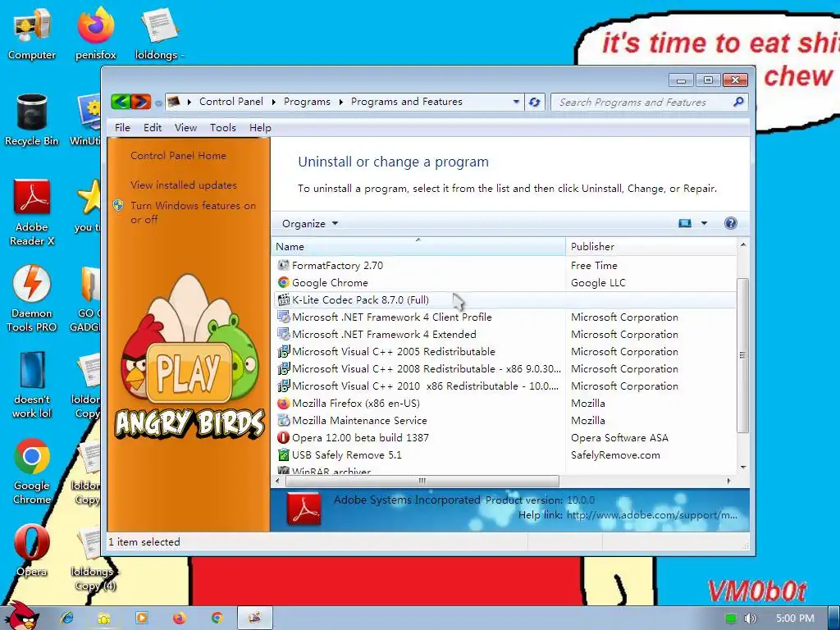
Task: Open the File menu
Action: pos(122,127)
